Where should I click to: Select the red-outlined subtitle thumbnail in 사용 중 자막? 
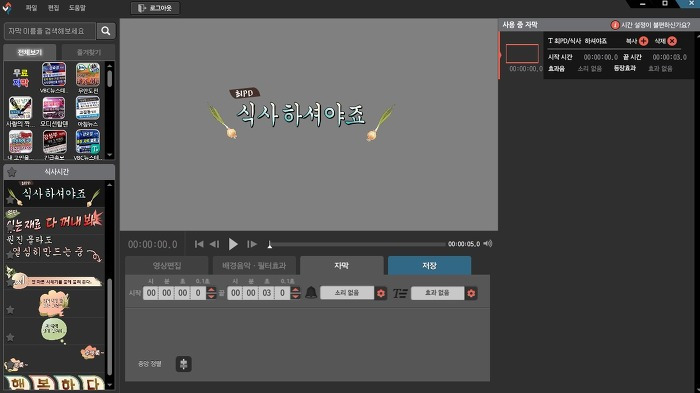click(x=522, y=54)
